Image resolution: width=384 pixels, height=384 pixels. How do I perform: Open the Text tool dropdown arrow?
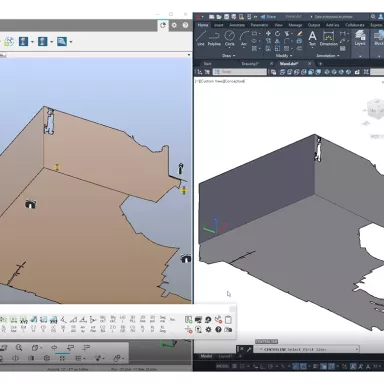(x=312, y=48)
